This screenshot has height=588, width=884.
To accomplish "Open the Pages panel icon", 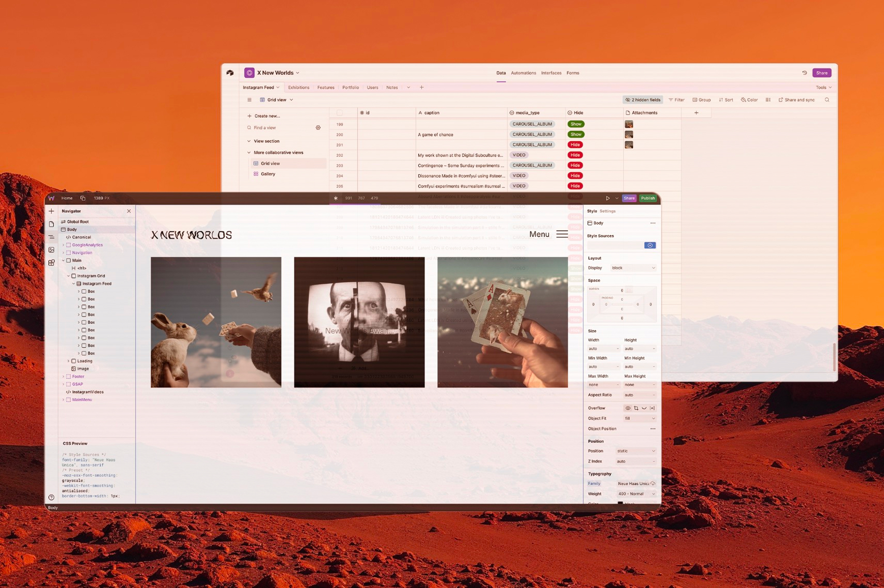I will [x=51, y=224].
